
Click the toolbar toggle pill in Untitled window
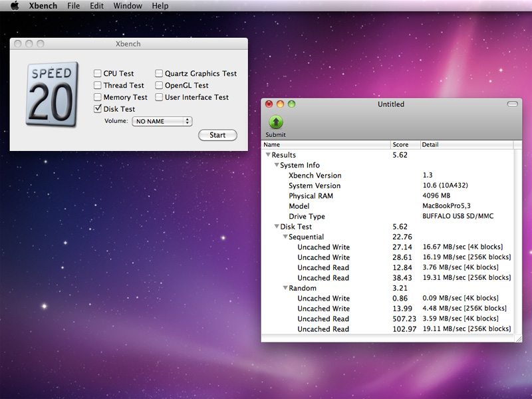click(512, 104)
